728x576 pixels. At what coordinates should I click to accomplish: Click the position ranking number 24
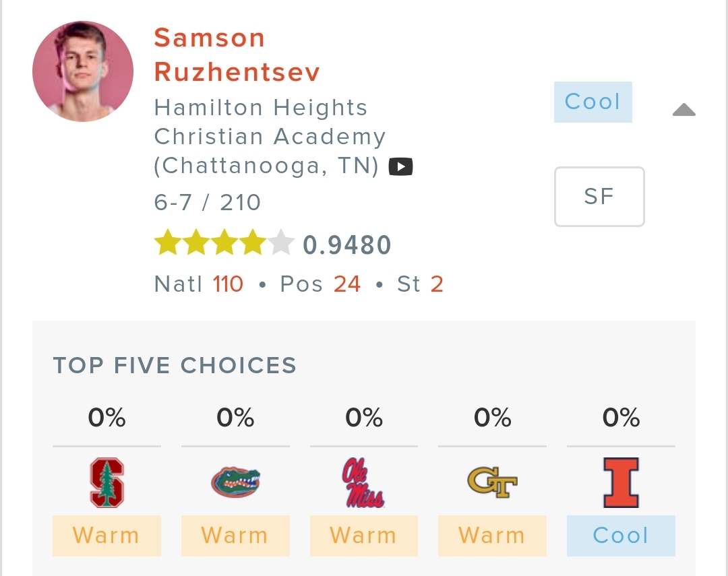pos(347,284)
